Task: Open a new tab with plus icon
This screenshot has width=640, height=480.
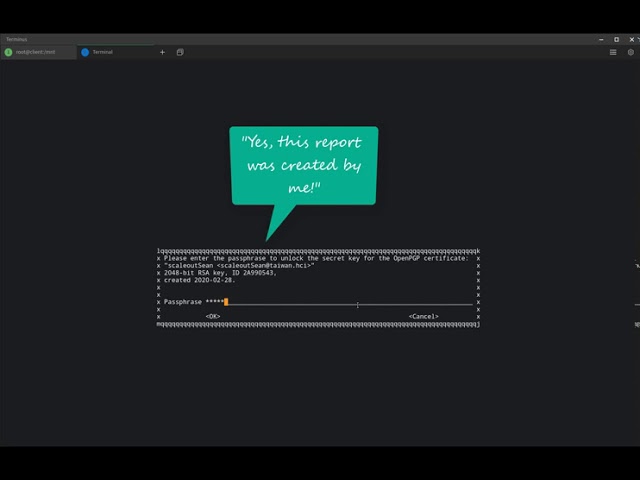Action: pyautogui.click(x=162, y=52)
